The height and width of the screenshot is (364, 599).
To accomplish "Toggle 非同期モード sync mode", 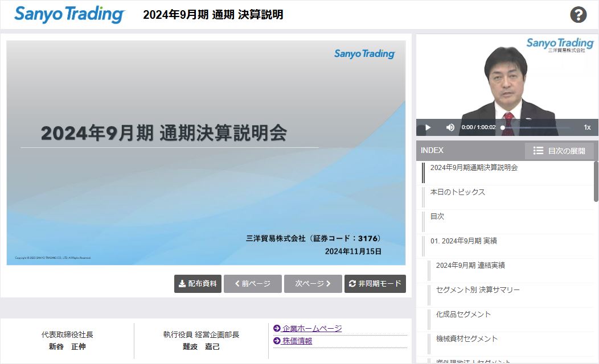I will point(375,283).
